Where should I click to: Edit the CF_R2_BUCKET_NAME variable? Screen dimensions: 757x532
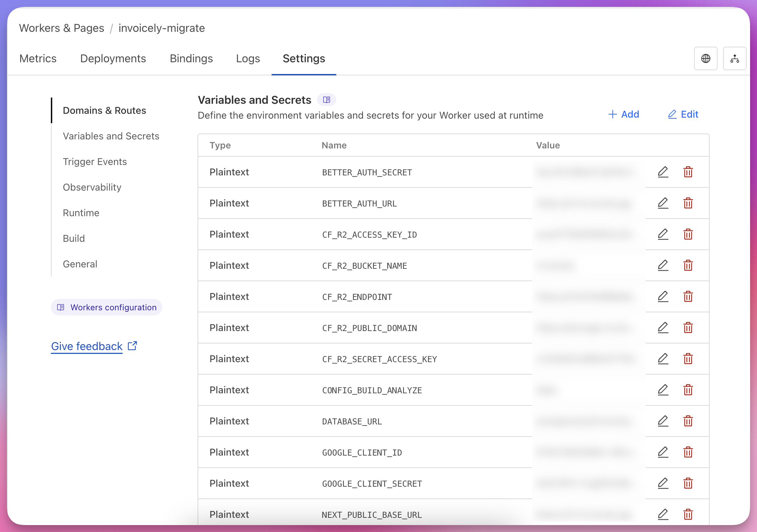point(663,265)
